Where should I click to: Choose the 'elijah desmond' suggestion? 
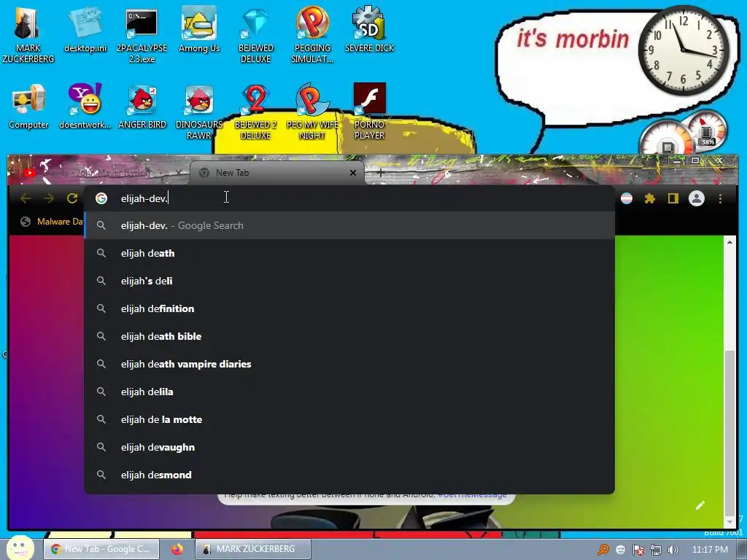pos(349,475)
